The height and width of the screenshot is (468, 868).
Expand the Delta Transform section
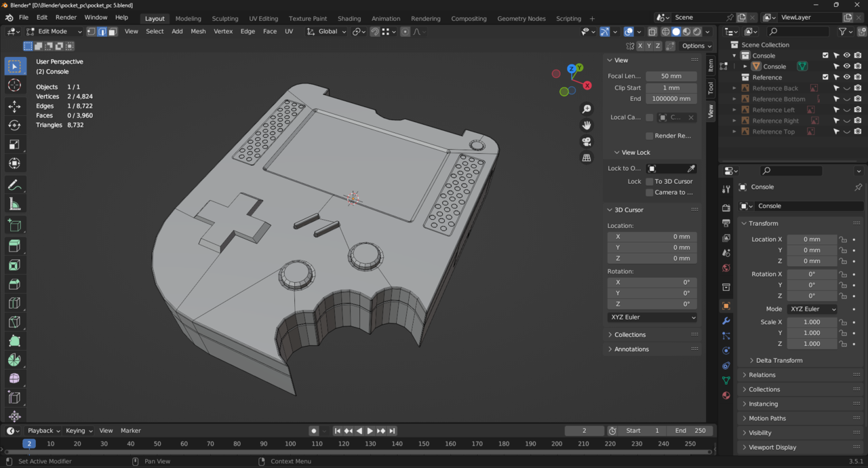pos(778,360)
